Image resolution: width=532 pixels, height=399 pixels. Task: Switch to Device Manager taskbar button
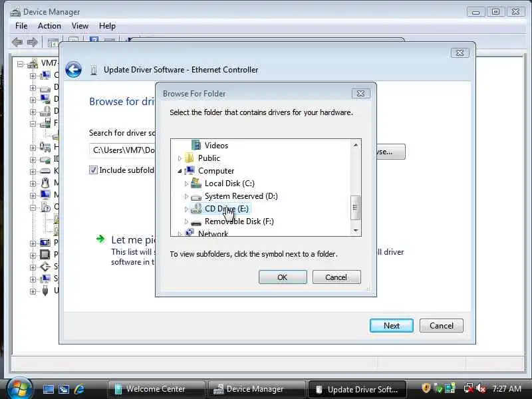click(257, 389)
